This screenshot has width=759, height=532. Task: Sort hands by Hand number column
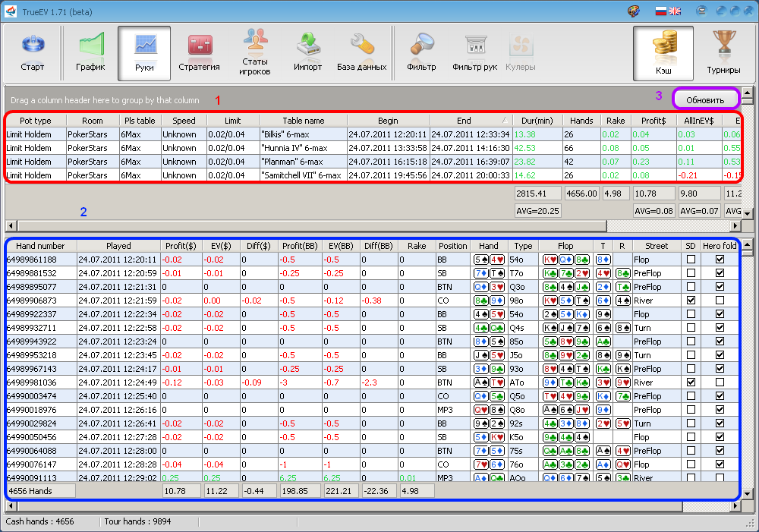click(x=41, y=246)
